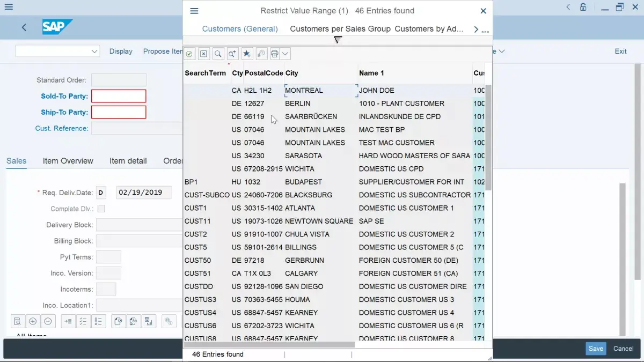Open the Item detail tab
The height and width of the screenshot is (362, 644).
point(128,161)
